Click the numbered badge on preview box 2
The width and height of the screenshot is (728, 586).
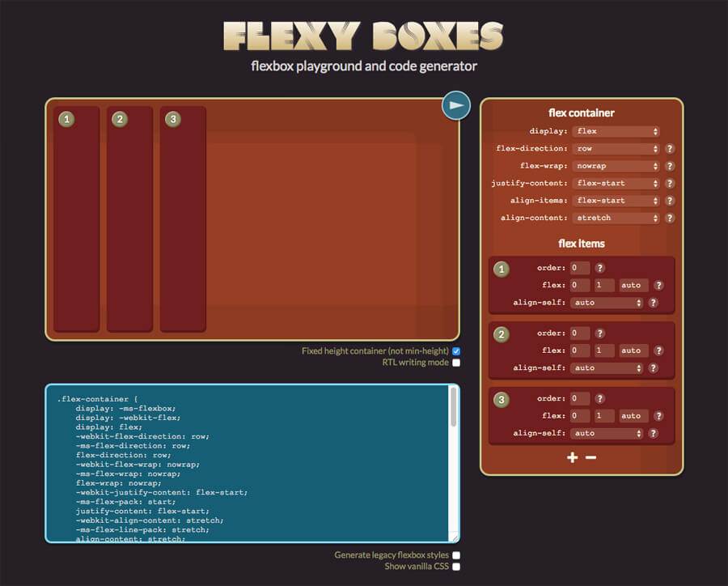[x=120, y=120]
